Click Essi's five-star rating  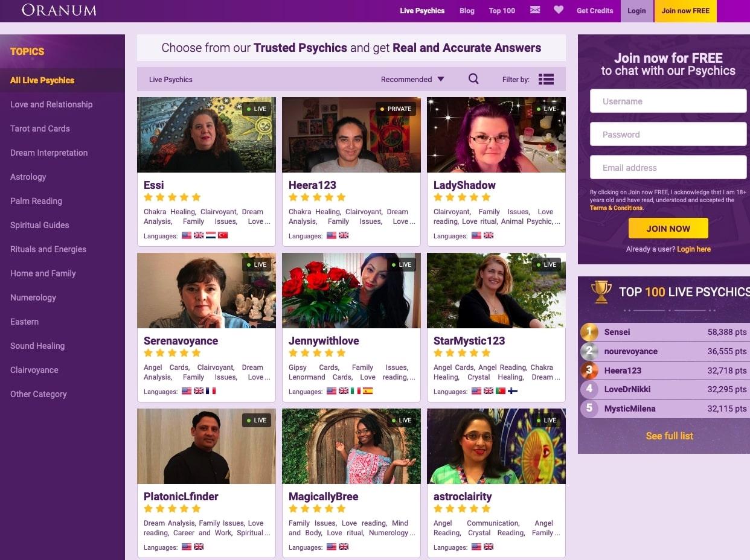tap(172, 197)
